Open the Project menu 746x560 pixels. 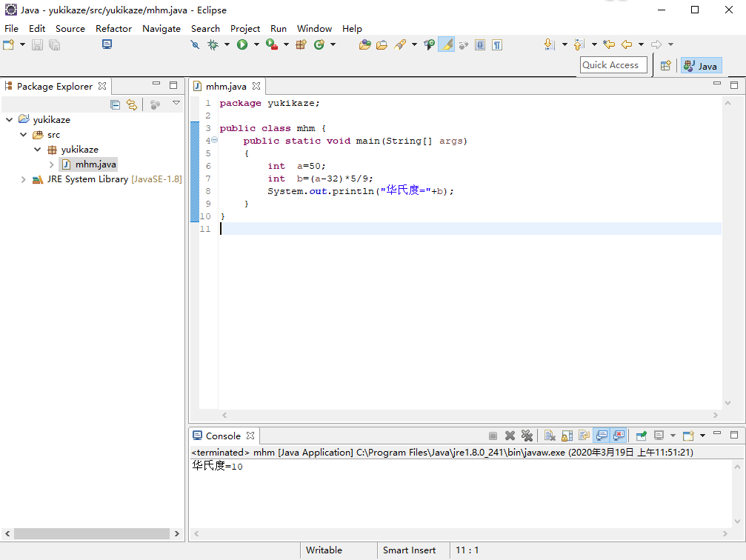point(245,29)
